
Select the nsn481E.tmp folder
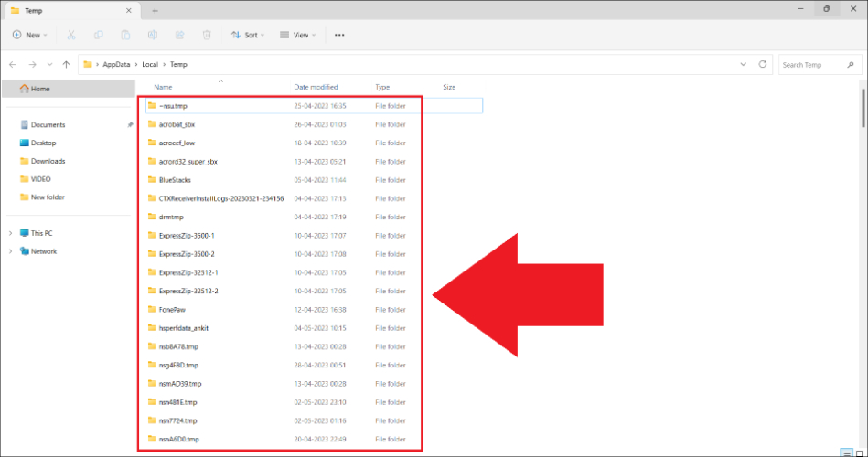coord(177,402)
